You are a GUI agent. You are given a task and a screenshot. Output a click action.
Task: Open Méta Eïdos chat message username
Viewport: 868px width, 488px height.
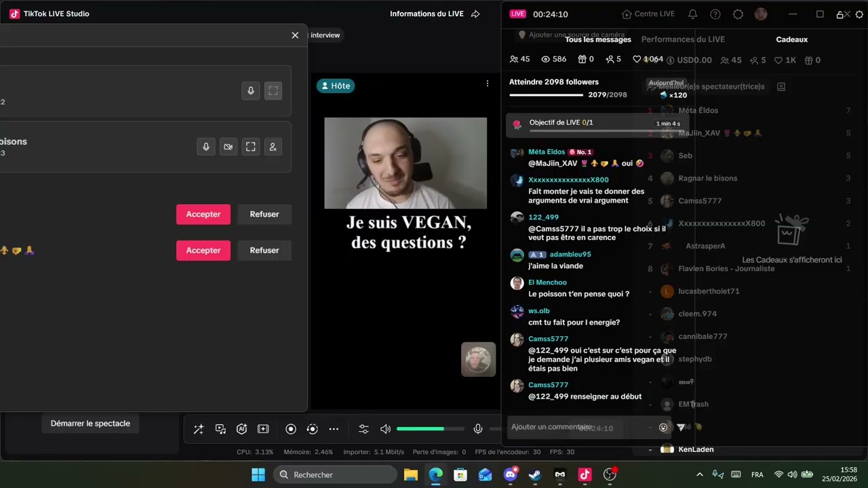546,152
